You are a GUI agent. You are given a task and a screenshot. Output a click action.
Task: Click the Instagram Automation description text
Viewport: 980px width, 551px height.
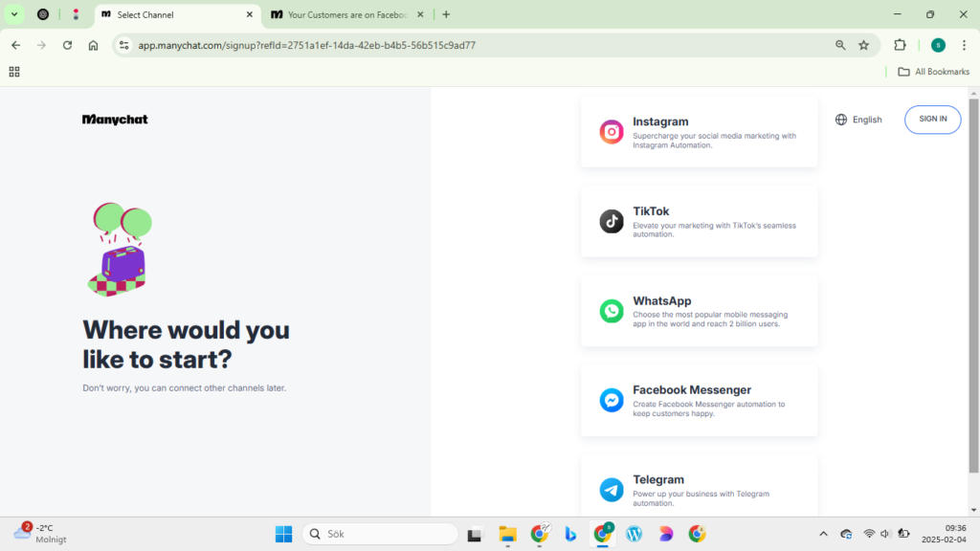pos(714,141)
